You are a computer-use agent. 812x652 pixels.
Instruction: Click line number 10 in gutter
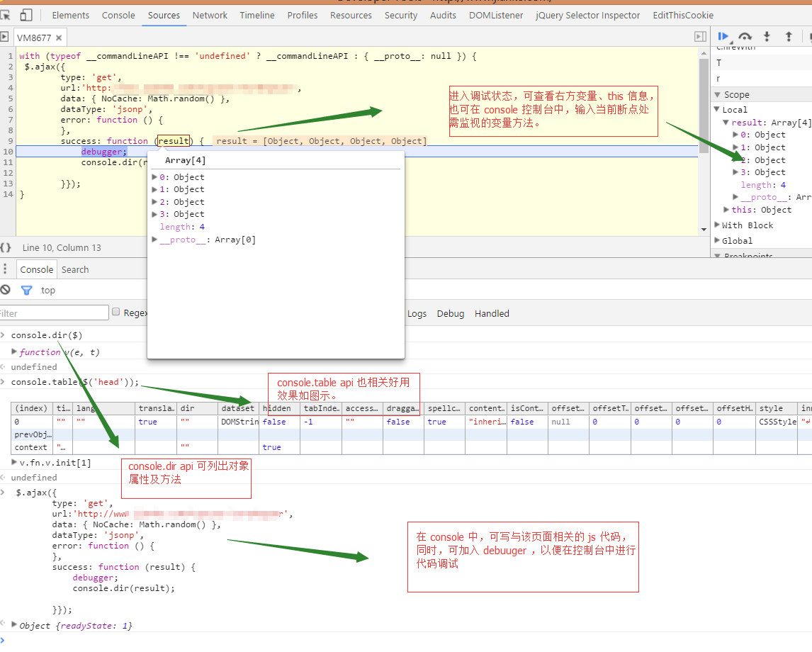(x=8, y=151)
